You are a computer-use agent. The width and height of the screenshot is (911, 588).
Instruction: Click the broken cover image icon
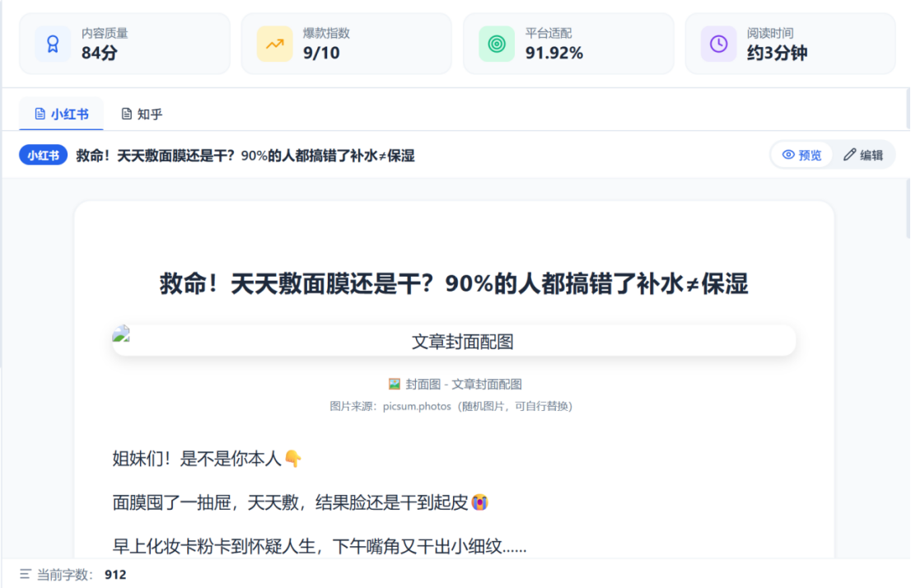pos(121,334)
